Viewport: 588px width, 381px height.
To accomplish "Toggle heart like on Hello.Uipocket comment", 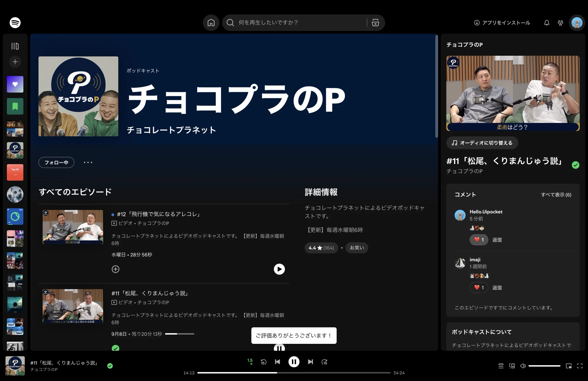I will 479,240.
